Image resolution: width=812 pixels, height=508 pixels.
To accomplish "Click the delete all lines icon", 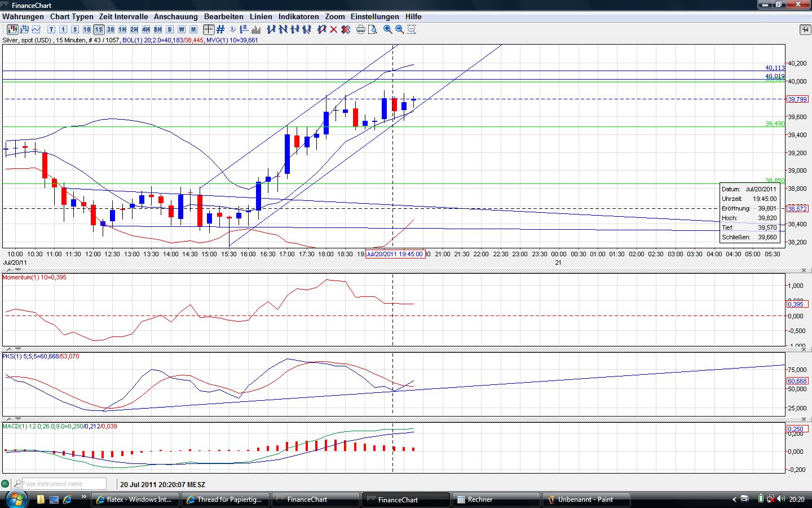I will (346, 29).
